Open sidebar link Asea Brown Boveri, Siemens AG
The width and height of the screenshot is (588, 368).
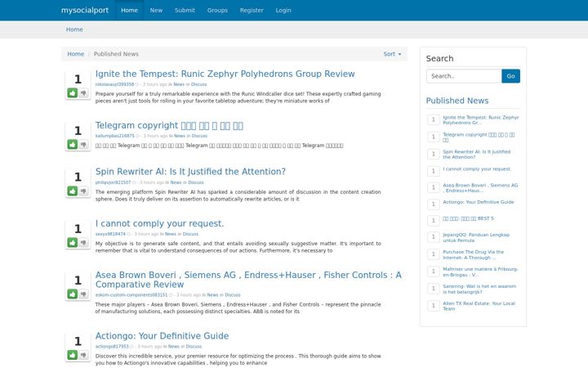[480, 188]
